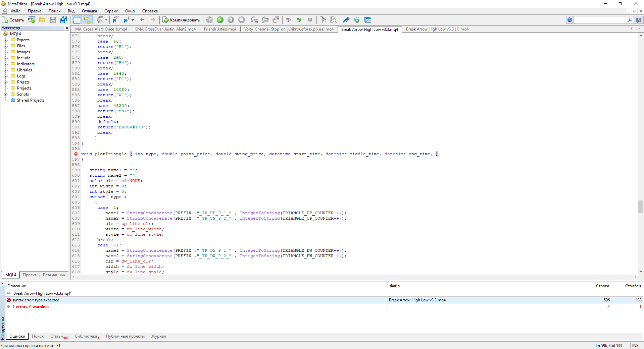Click the Step Into debug icon
The height and width of the screenshot is (349, 644).
pyautogui.click(x=254, y=20)
